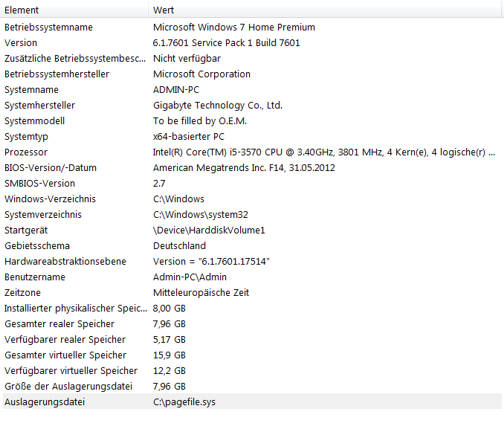Click the value 15,9 GB

[x=169, y=355]
